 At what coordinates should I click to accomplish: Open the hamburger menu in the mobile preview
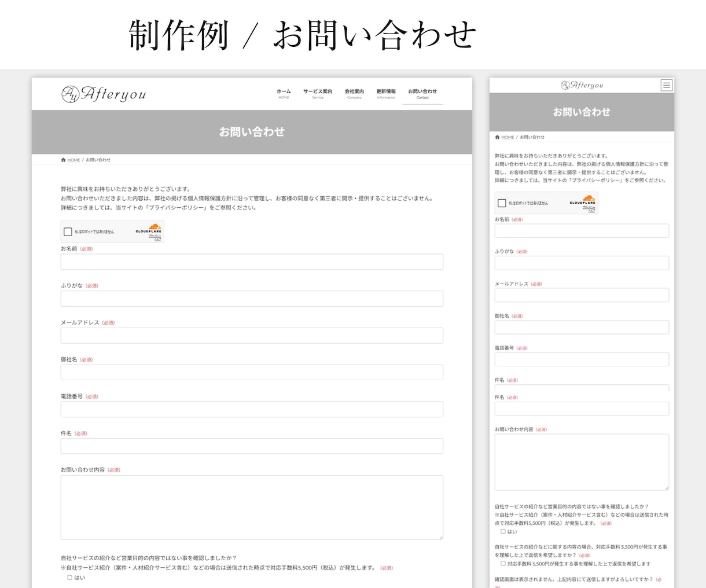pos(667,85)
